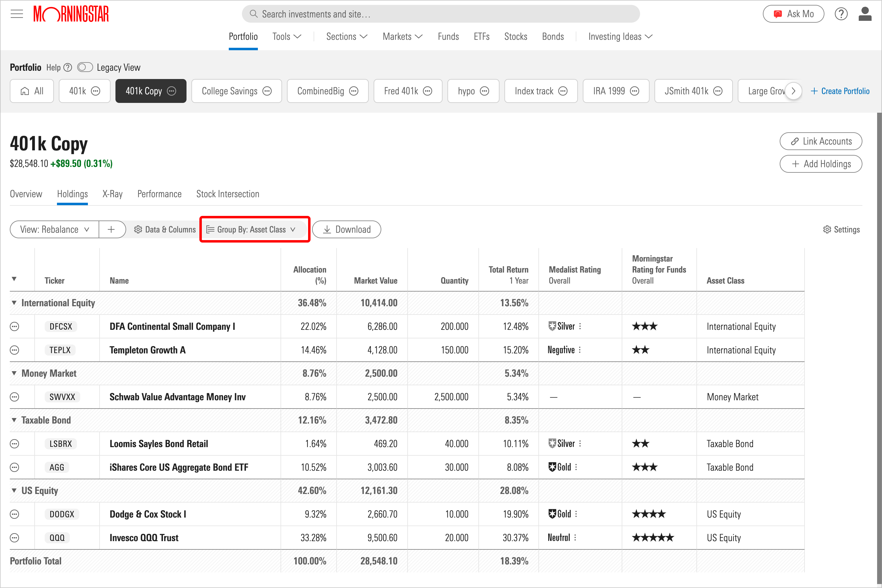Click the Download button
The width and height of the screenshot is (882, 588).
coord(346,229)
